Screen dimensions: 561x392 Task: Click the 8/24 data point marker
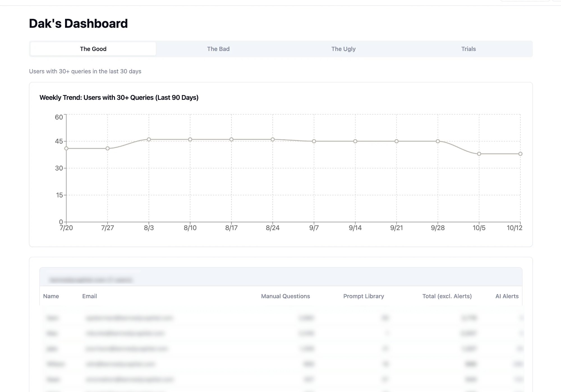272,139
